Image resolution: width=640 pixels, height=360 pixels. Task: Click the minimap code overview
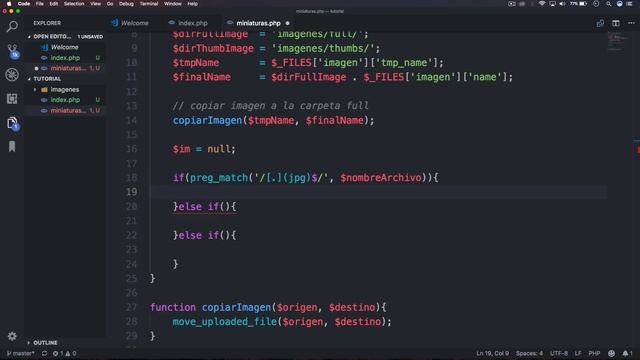616,42
